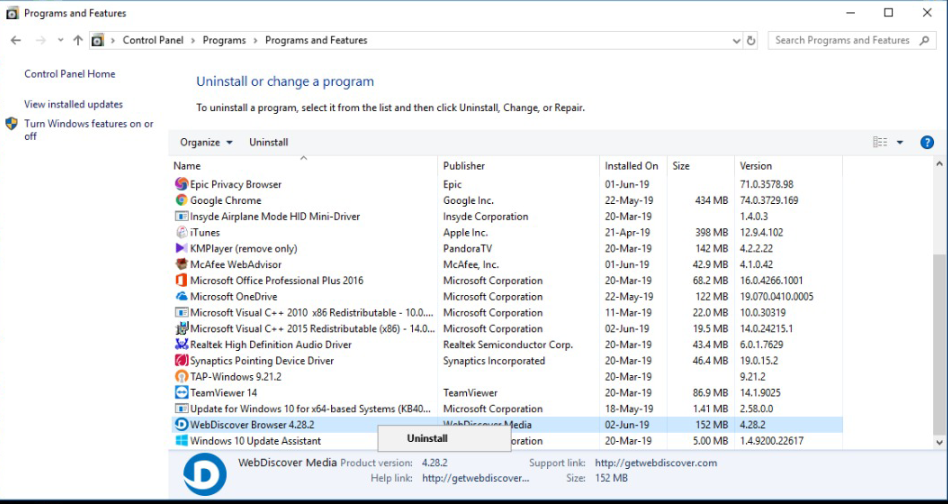948x504 pixels.
Task: Click the Synaptics Incorporated publisher cell
Action: [494, 361]
